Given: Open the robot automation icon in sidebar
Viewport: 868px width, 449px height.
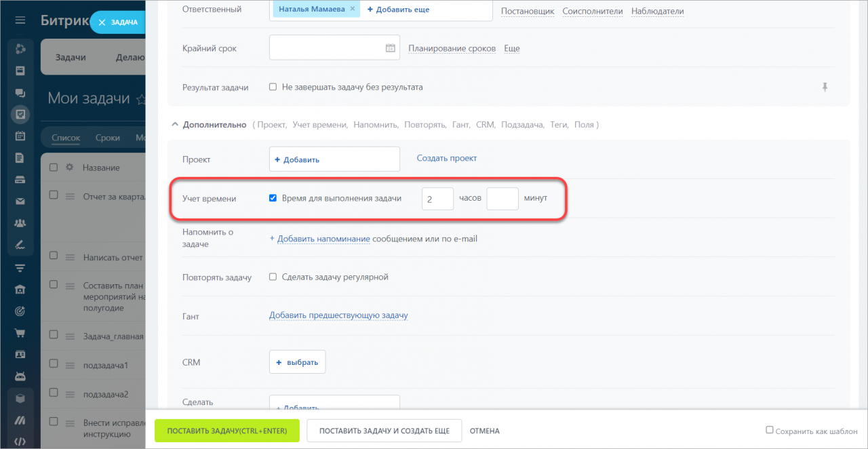Looking at the screenshot, I should [20, 376].
